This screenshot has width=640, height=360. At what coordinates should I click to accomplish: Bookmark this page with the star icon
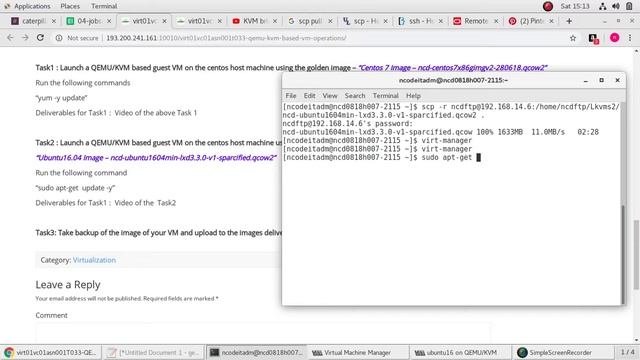[573, 38]
